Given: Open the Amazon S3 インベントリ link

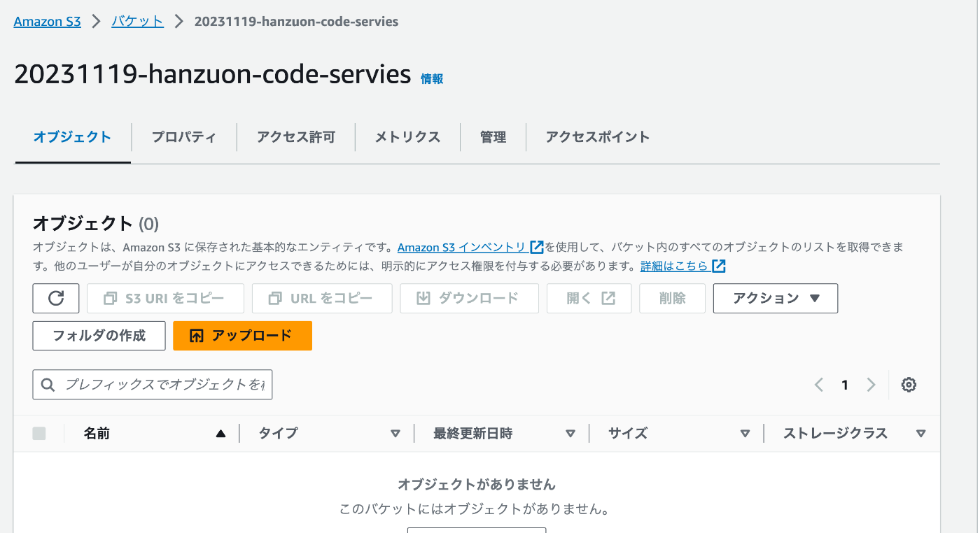Looking at the screenshot, I should (462, 247).
